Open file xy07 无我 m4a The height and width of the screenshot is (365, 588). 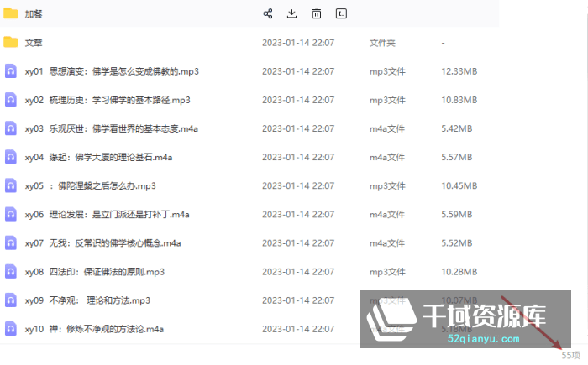(x=102, y=243)
